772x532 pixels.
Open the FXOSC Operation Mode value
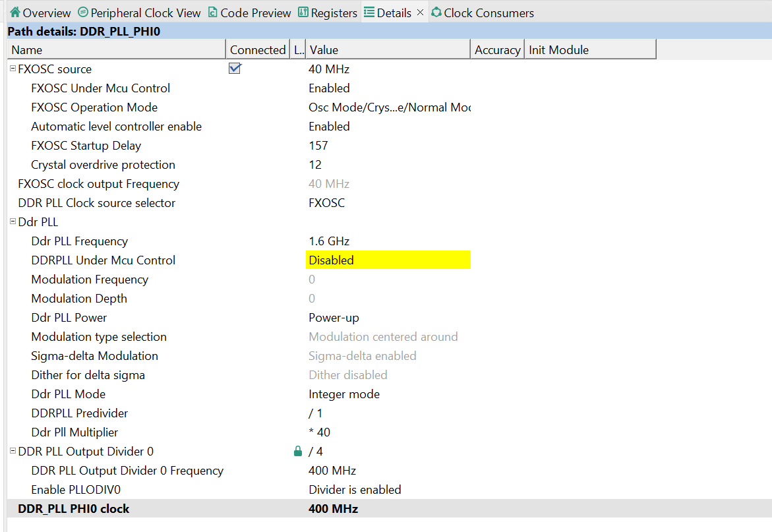[x=389, y=107]
